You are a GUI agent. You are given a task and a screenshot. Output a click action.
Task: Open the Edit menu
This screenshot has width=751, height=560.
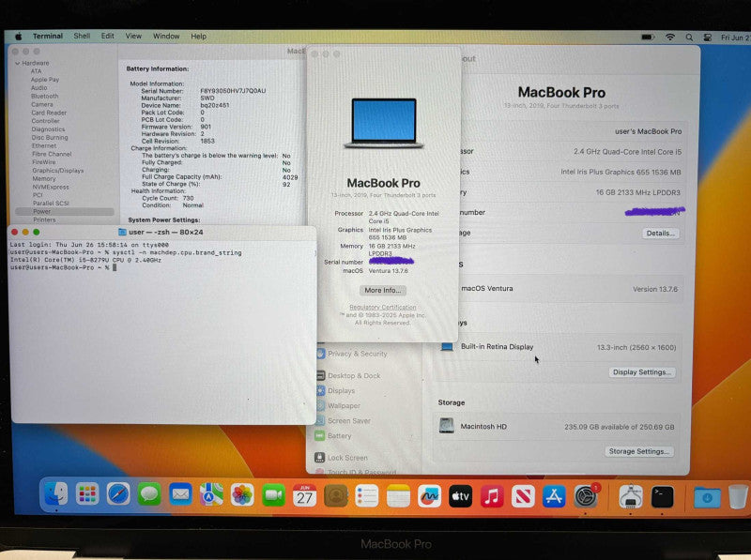107,36
